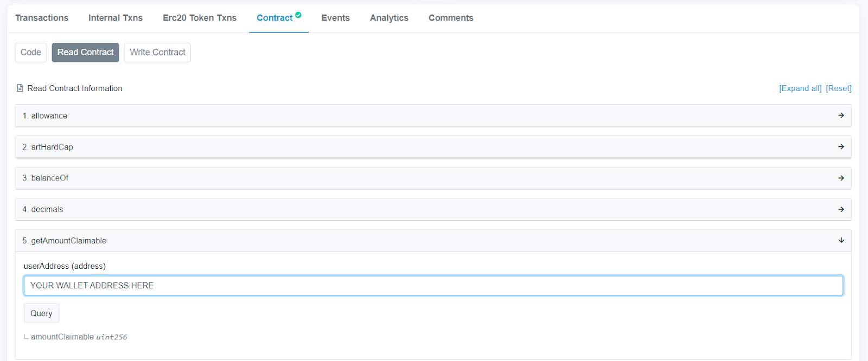868x361 pixels.
Task: Click the '2. artHardCap' row title
Action: (x=48, y=147)
